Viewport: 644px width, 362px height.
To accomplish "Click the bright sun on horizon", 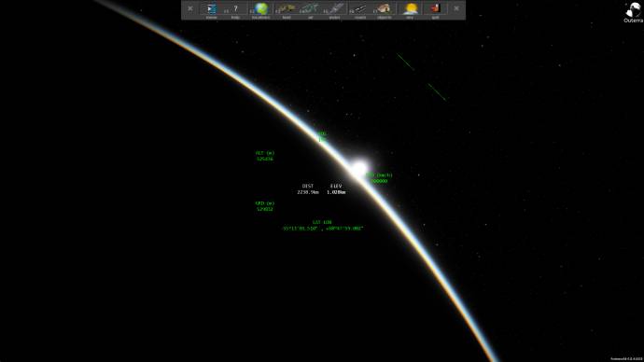I will click(359, 168).
